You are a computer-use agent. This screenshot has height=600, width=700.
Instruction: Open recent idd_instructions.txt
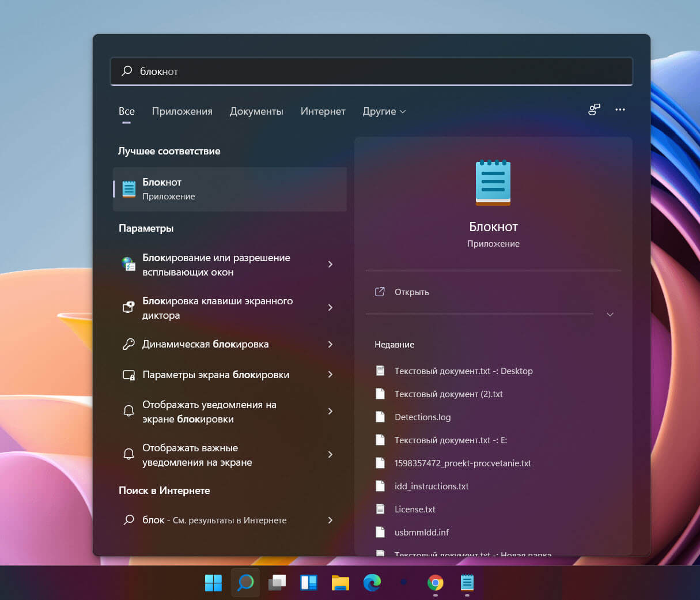pyautogui.click(x=432, y=486)
